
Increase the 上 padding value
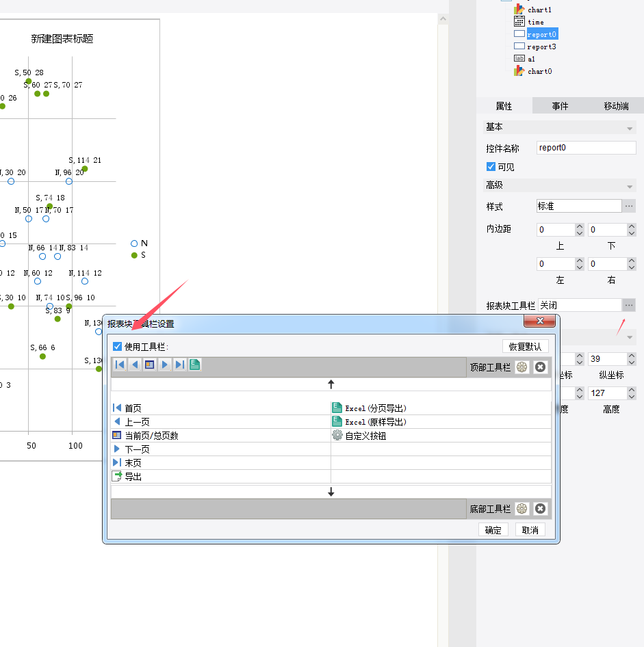pyautogui.click(x=580, y=226)
